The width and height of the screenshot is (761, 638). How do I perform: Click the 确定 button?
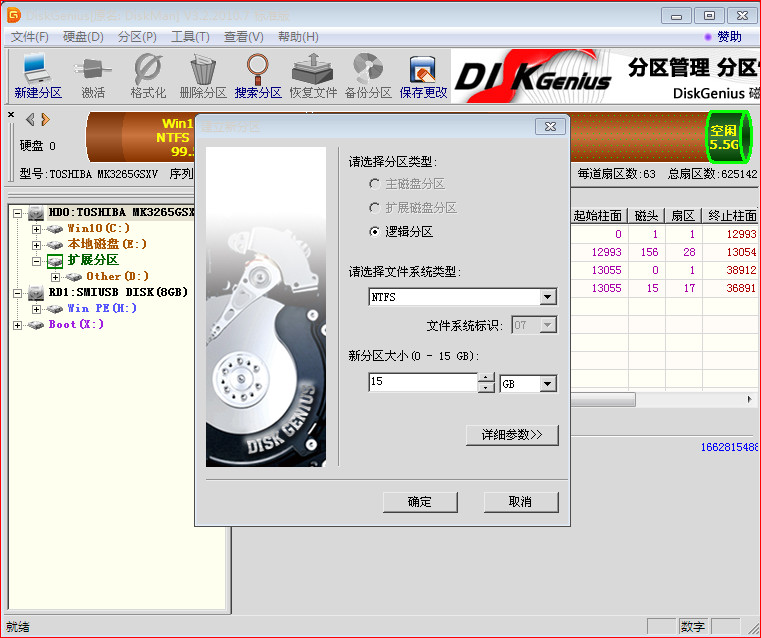coord(420,502)
